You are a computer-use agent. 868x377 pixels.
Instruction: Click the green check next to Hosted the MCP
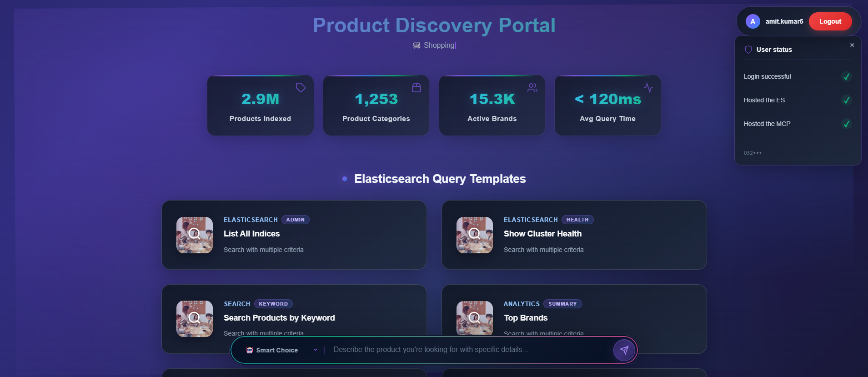846,124
